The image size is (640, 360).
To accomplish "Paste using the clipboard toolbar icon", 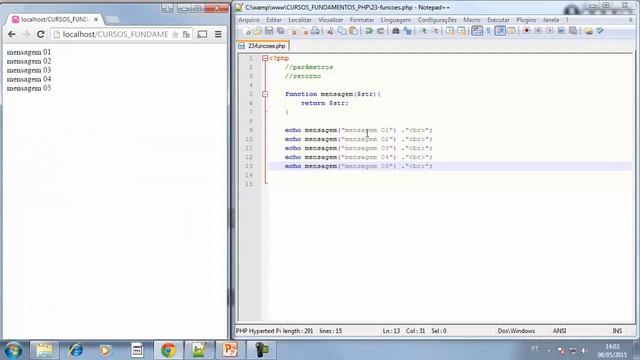I will pyautogui.click(x=353, y=31).
